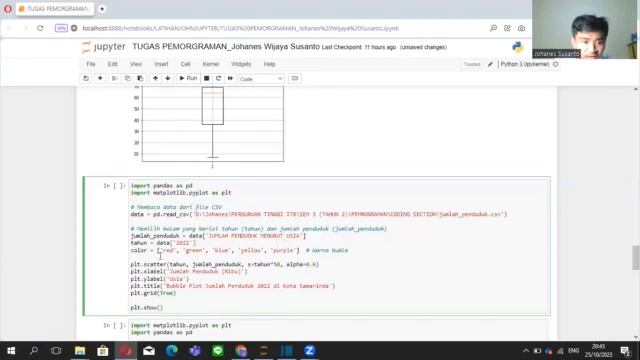Click the pencil edit mode indicator
This screenshot has height=360, width=640.
[490, 64]
